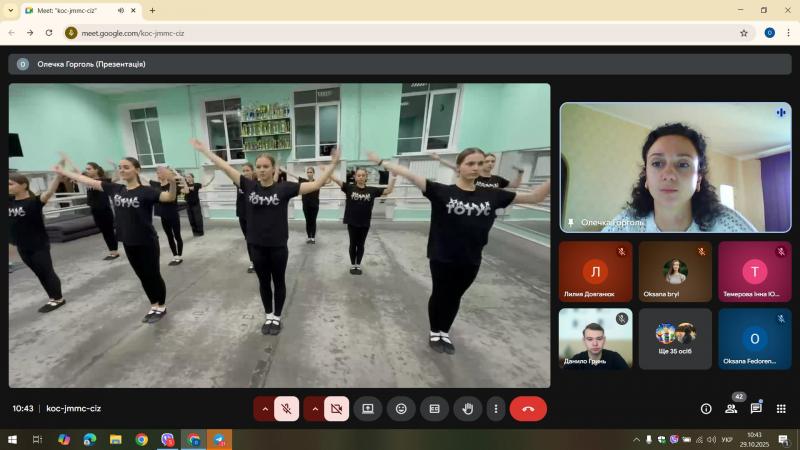This screenshot has width=800, height=450.
Task: Click the share screen (present now) icon
Action: click(x=368, y=409)
